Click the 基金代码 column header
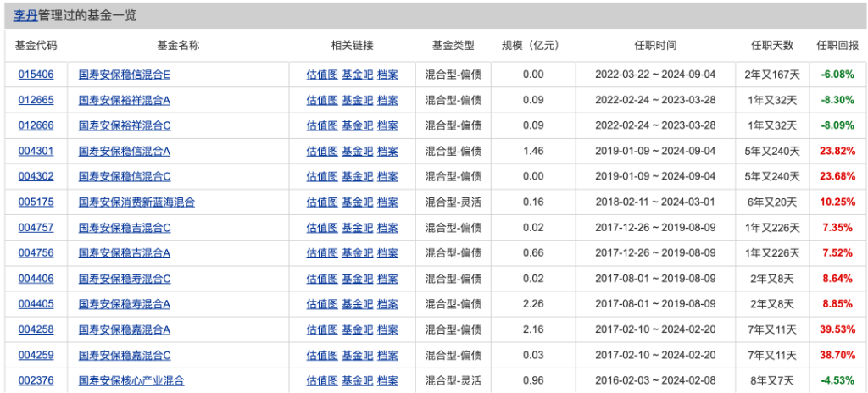 coord(36,46)
